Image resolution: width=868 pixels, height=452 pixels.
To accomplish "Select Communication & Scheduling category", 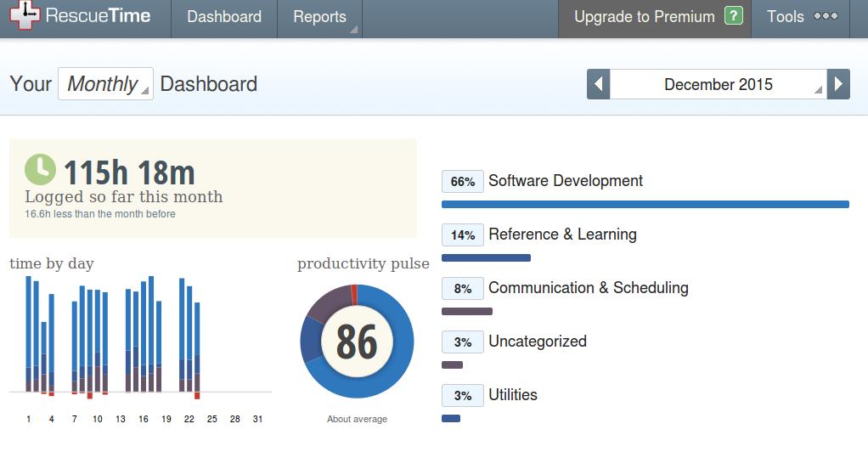I will pyautogui.click(x=589, y=288).
